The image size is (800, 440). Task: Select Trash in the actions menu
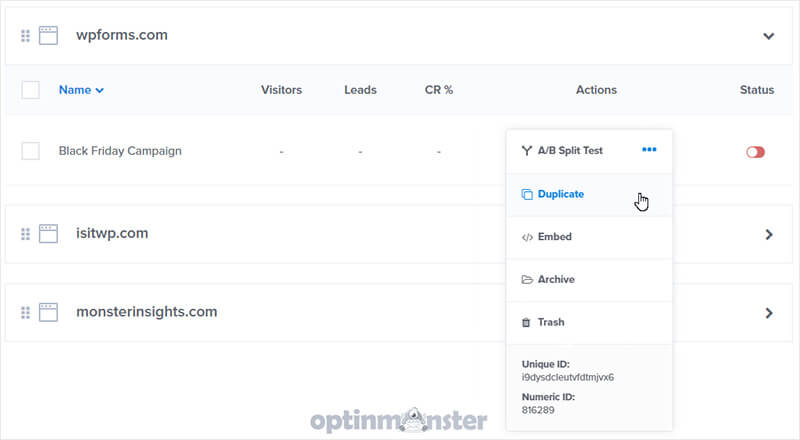coord(589,323)
